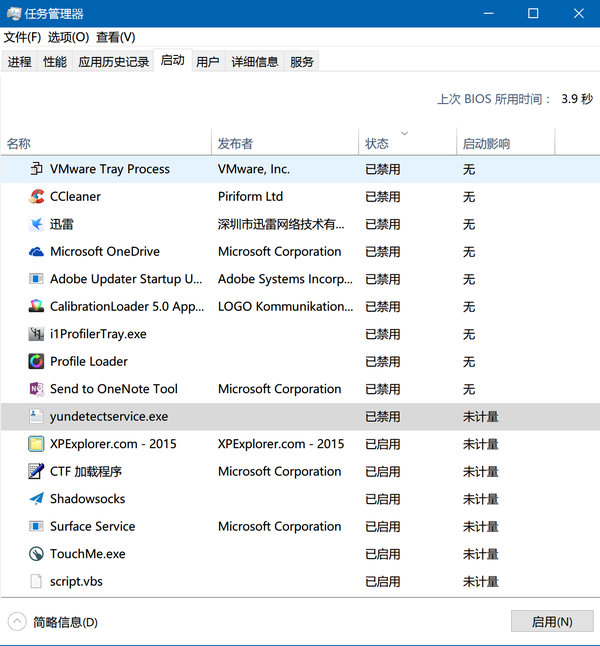Screen dimensions: 600x646
Task: Open the 查看(V) menu
Action: [115, 37]
